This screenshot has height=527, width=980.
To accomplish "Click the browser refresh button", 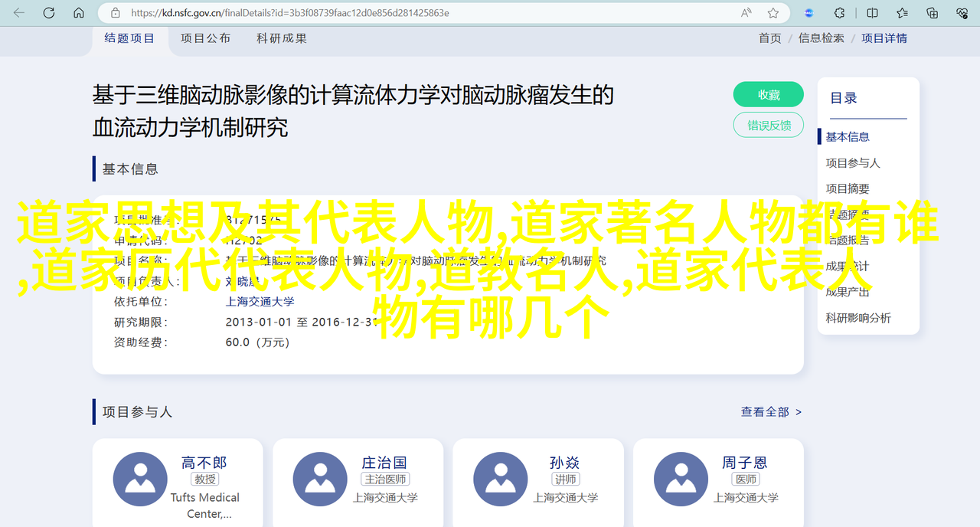I will (x=49, y=13).
